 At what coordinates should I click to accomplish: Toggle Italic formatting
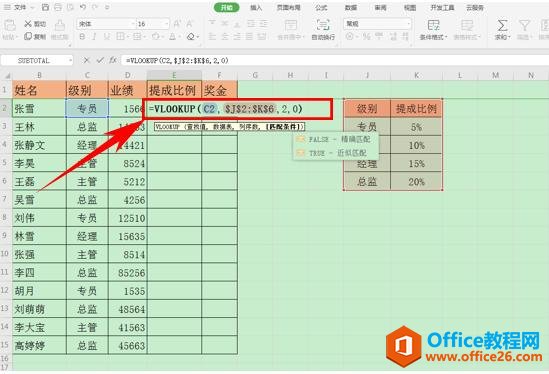coord(94,36)
